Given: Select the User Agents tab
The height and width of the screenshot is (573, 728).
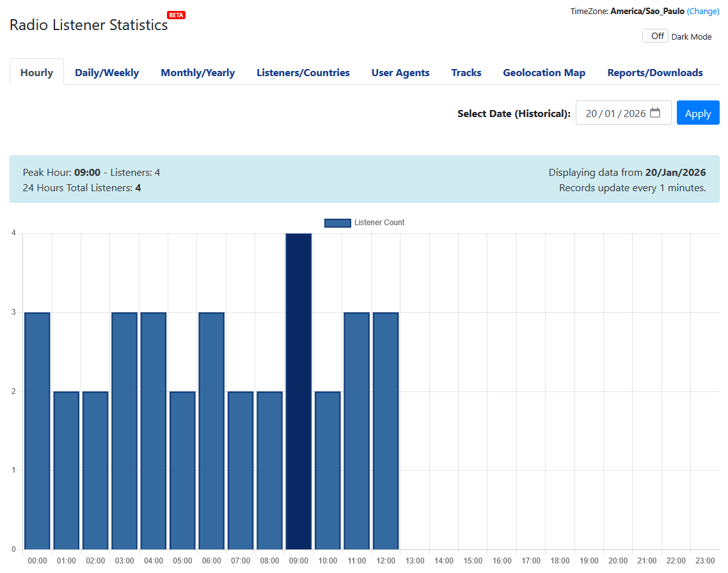Looking at the screenshot, I should pos(400,73).
